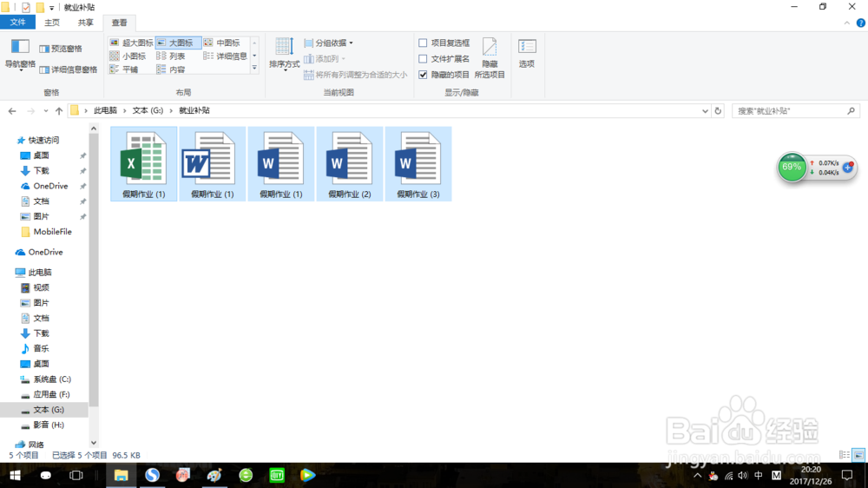Expand the address bar history dropdown
Screen dimensions: 868x488
coord(705,111)
